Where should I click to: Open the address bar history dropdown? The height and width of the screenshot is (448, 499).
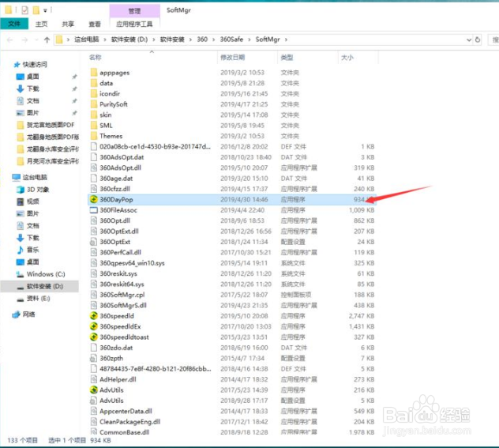[469, 40]
